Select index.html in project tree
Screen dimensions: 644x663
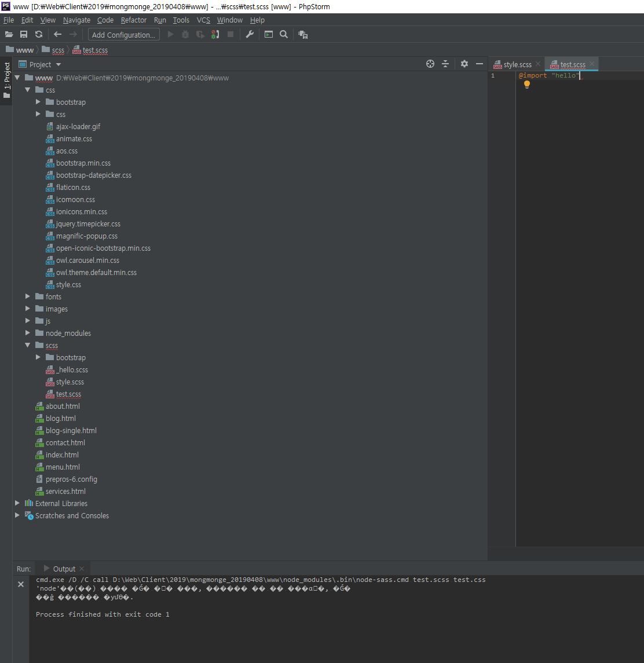pyautogui.click(x=62, y=455)
